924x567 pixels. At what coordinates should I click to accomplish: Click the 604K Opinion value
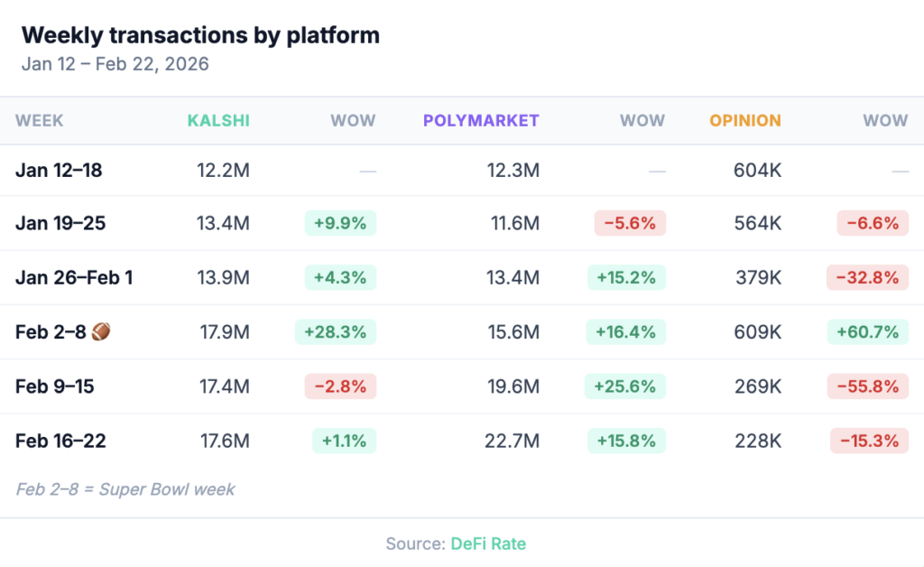(757, 170)
